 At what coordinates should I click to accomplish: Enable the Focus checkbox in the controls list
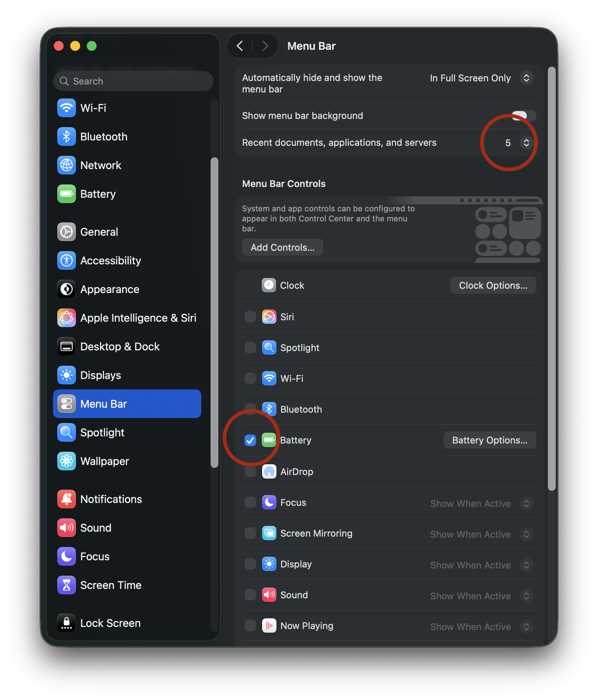point(250,502)
